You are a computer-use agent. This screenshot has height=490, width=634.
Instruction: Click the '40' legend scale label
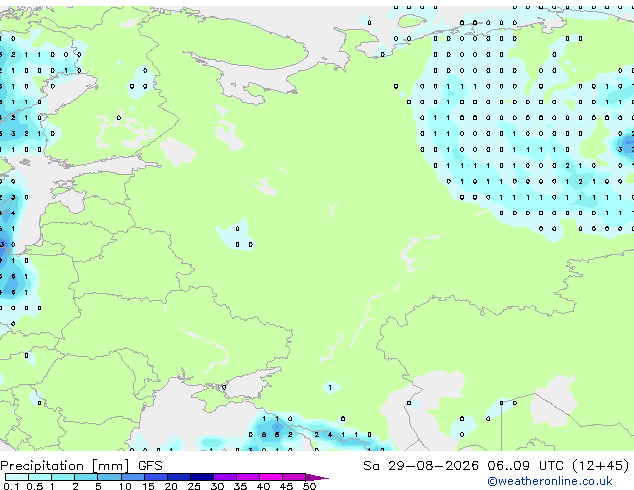[263, 486]
